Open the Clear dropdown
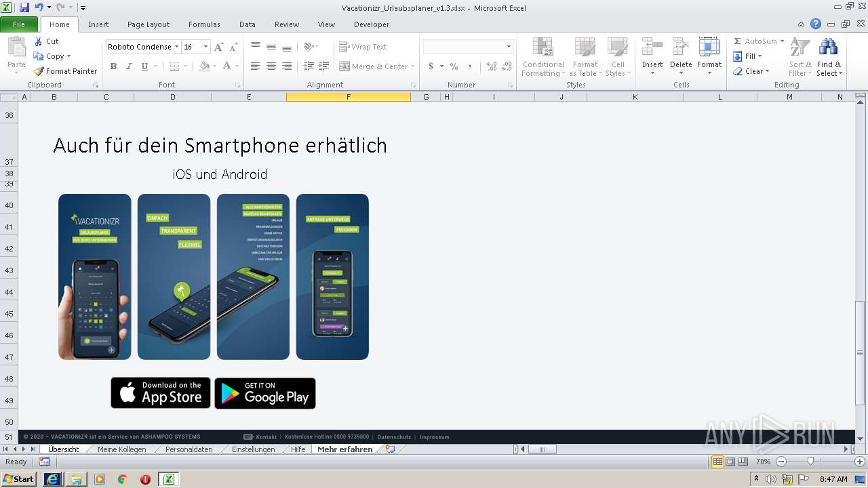This screenshot has width=868, height=488. (x=767, y=71)
